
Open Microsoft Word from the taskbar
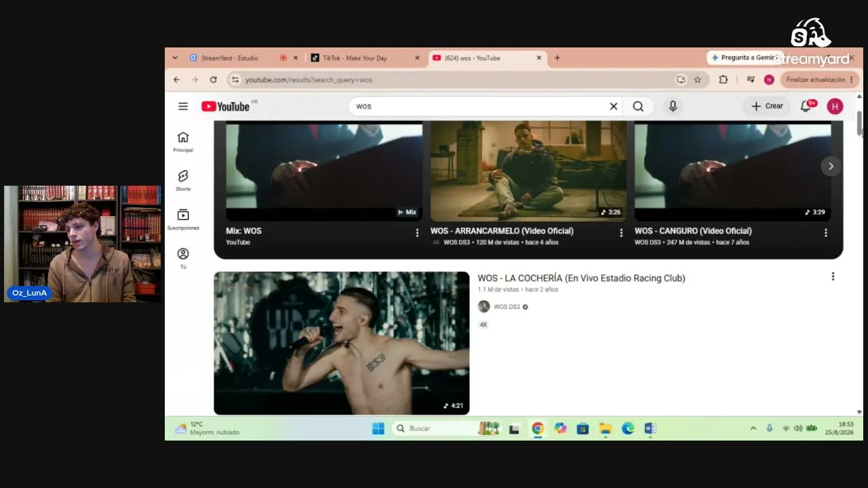pyautogui.click(x=650, y=428)
